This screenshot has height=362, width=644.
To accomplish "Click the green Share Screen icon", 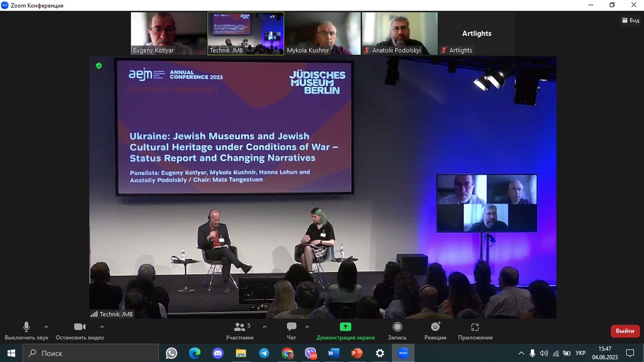I will 345,327.
